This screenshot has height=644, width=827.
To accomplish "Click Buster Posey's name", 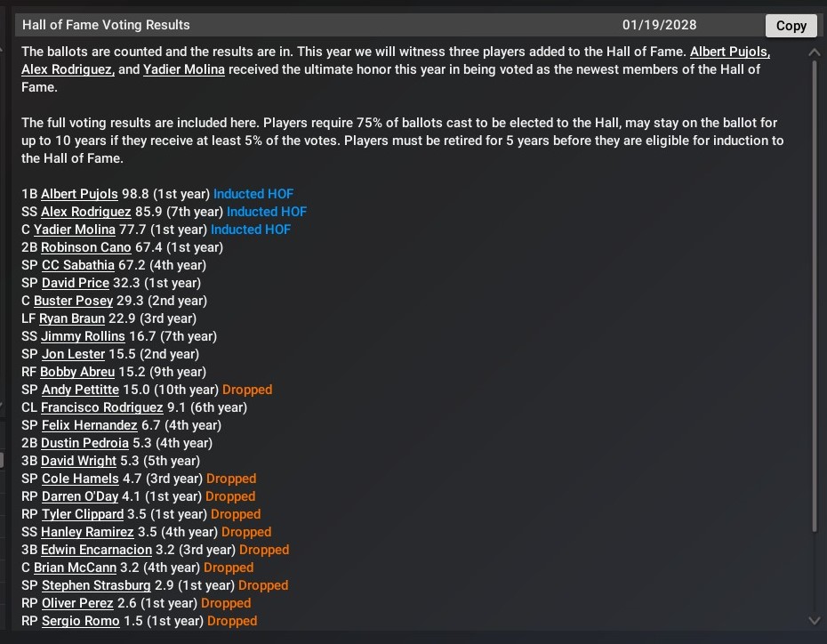I will pyautogui.click(x=73, y=301).
